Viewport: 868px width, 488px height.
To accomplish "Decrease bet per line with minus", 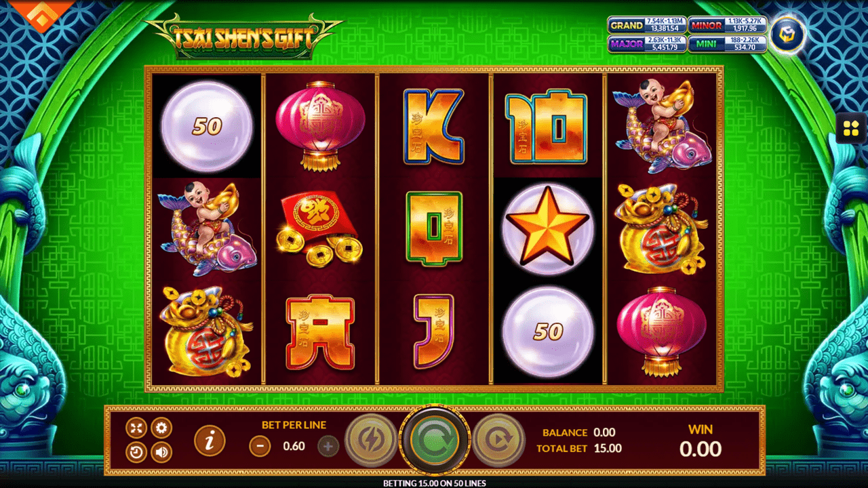I will click(x=260, y=446).
